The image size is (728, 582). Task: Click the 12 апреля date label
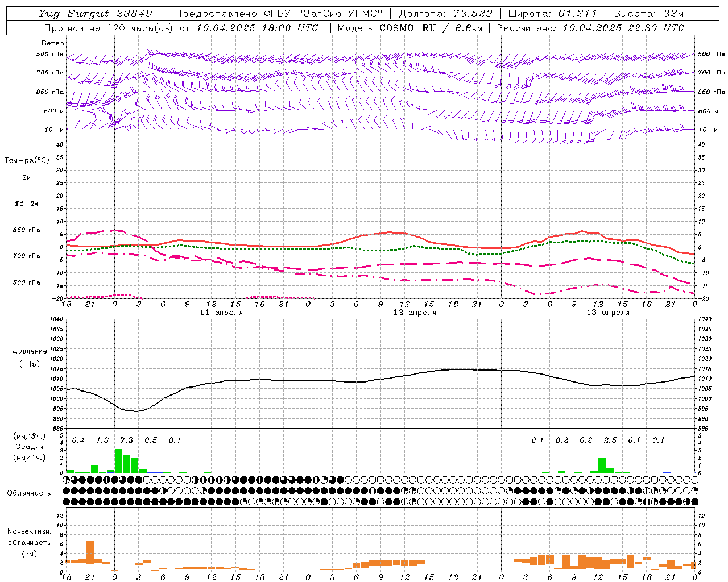[x=415, y=313]
